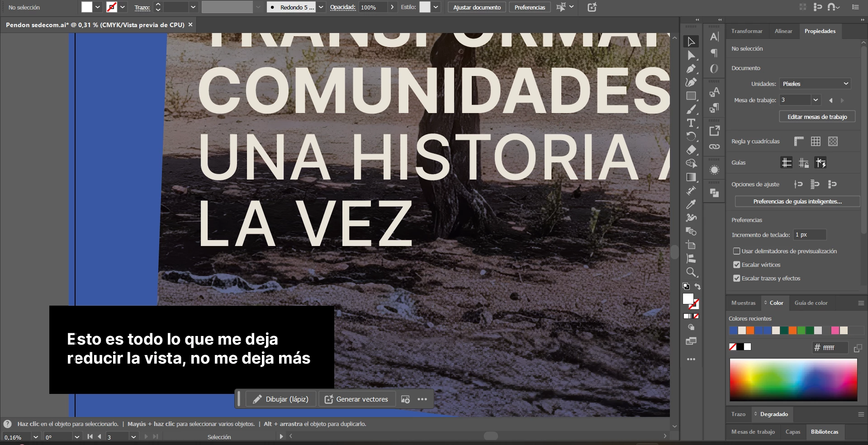Image resolution: width=868 pixels, height=445 pixels.
Task: Swap fill and stroke colors
Action: click(x=697, y=287)
